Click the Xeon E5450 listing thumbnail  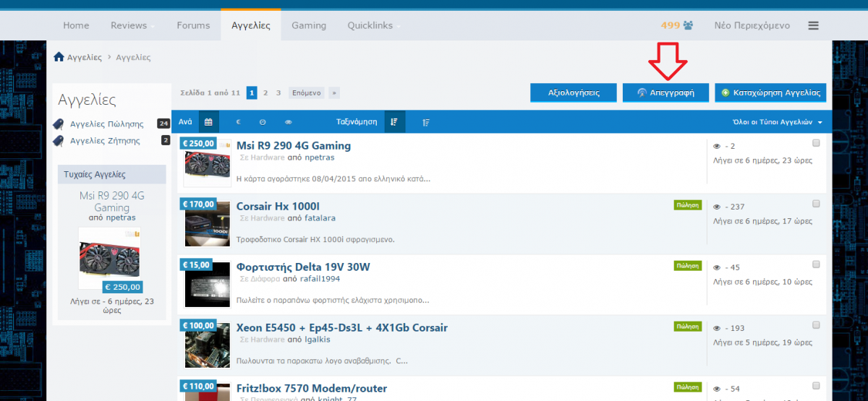click(208, 347)
